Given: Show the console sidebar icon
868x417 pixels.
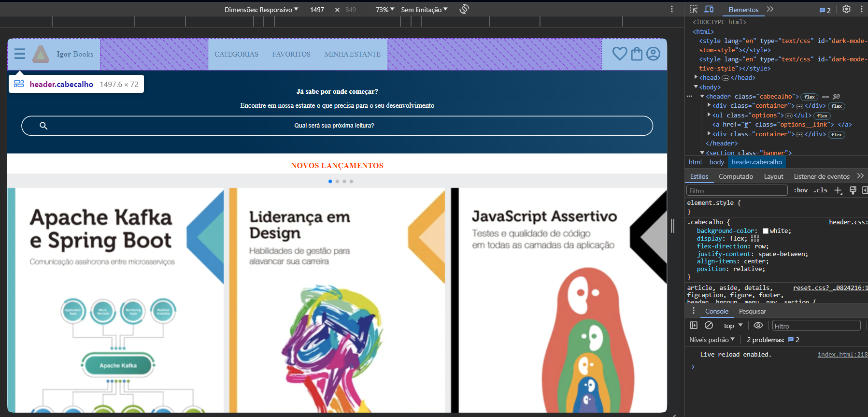Looking at the screenshot, I should coord(694,325).
